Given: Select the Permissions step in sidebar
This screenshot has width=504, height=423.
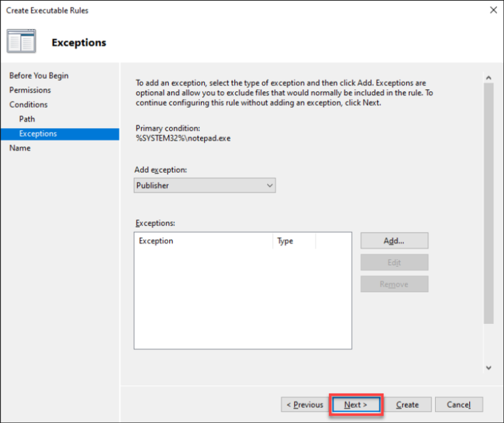Looking at the screenshot, I should (x=30, y=90).
